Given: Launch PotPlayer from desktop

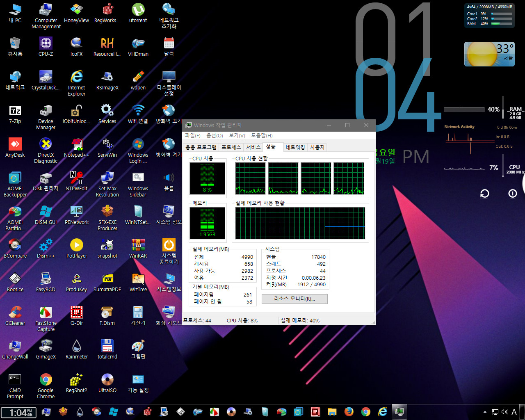Looking at the screenshot, I should (76, 249).
